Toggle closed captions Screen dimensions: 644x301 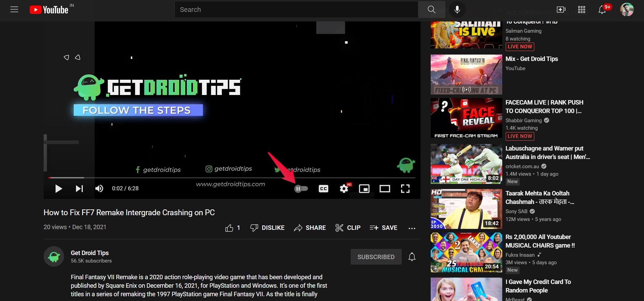pos(323,189)
